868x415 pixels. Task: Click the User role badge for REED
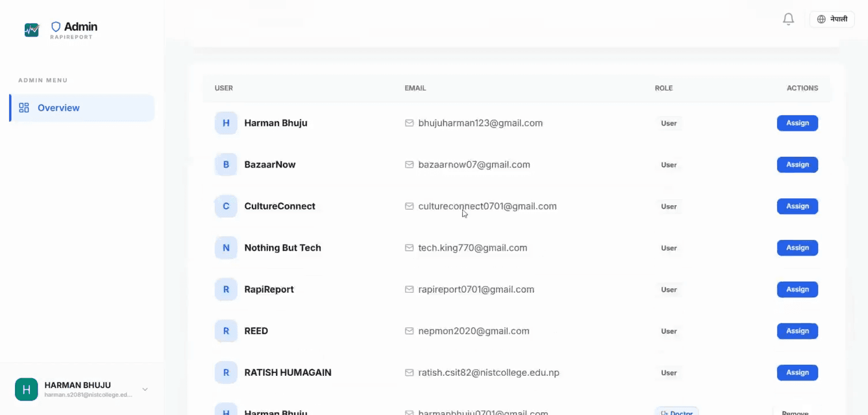[669, 331]
